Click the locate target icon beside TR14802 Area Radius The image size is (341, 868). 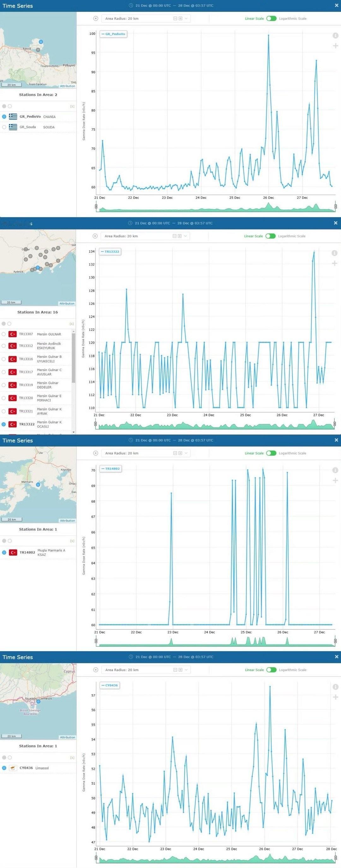point(96,453)
